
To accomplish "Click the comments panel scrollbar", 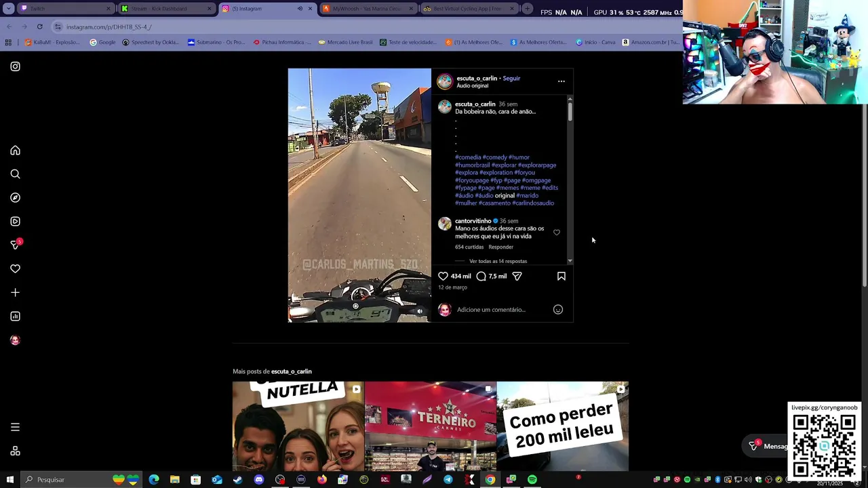I will pyautogui.click(x=570, y=112).
